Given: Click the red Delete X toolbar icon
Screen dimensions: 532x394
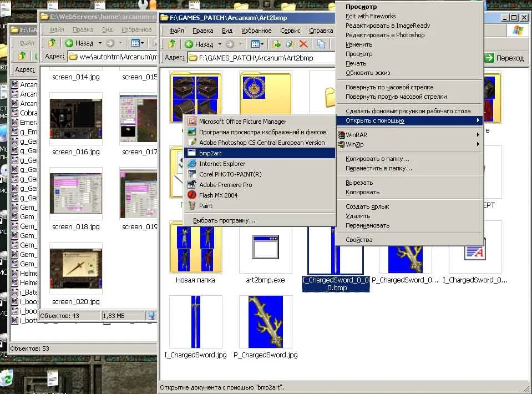Looking at the screenshot, I should pos(303,44).
